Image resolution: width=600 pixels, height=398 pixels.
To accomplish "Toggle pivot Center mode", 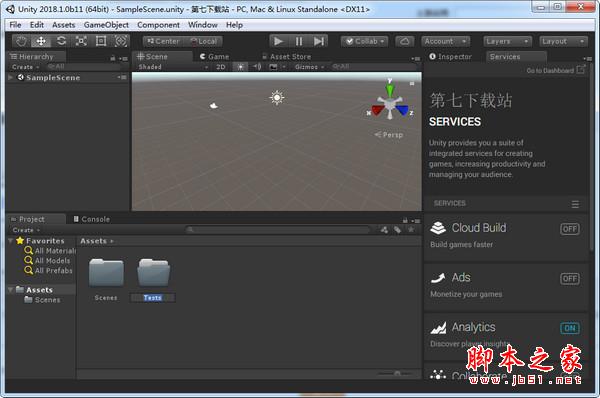I will coord(163,41).
